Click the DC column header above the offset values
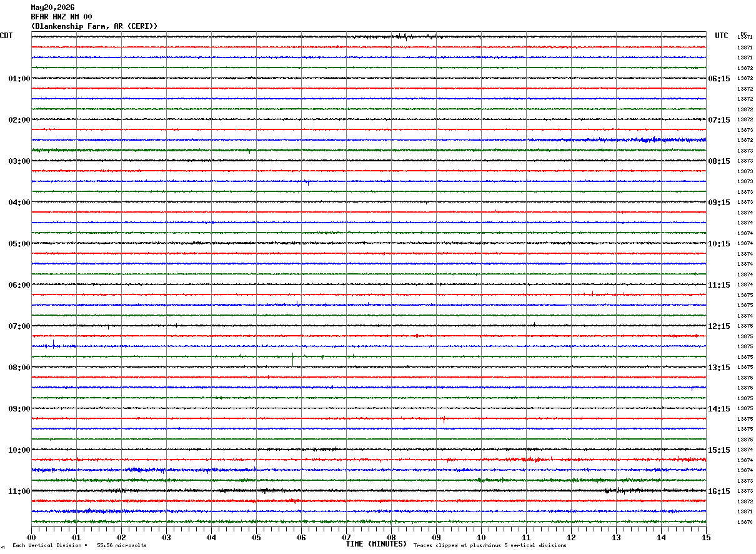Image resolution: width=756 pixels, height=554 pixels. [x=744, y=34]
